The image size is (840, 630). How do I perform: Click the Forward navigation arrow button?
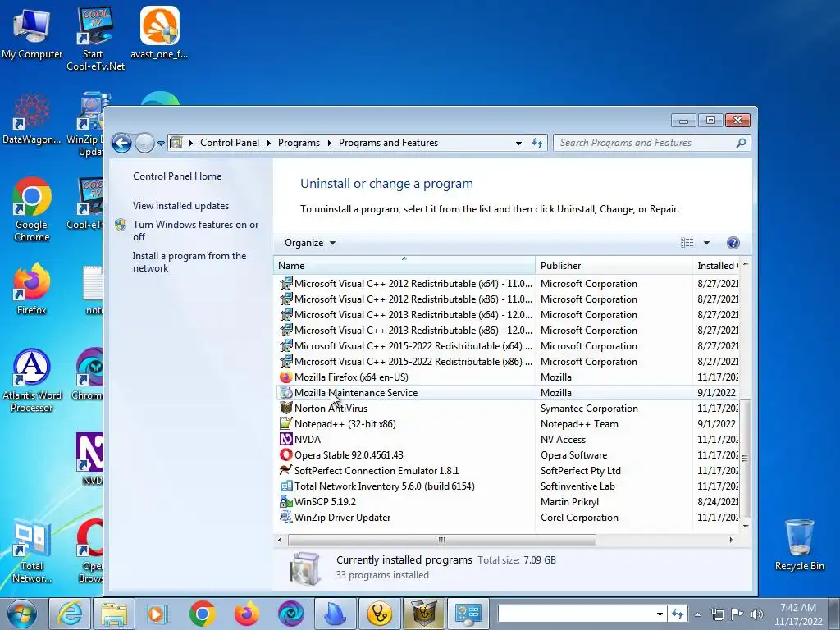tap(144, 143)
